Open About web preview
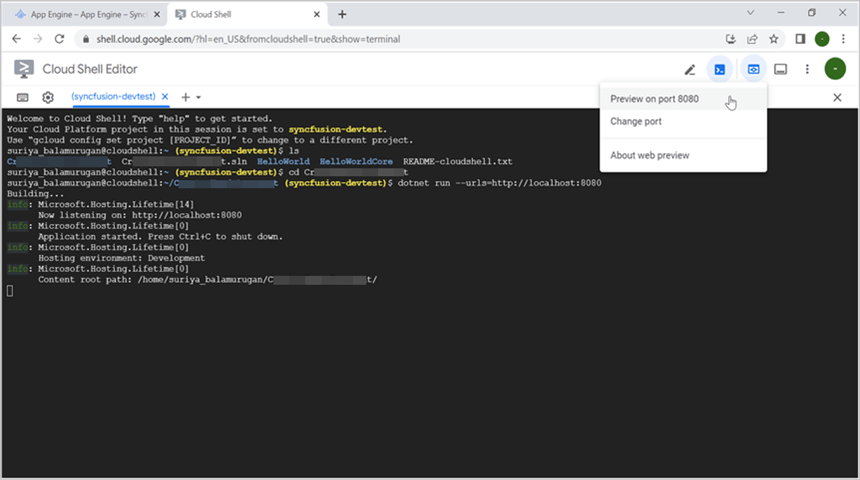Image resolution: width=860 pixels, height=480 pixels. tap(683, 155)
